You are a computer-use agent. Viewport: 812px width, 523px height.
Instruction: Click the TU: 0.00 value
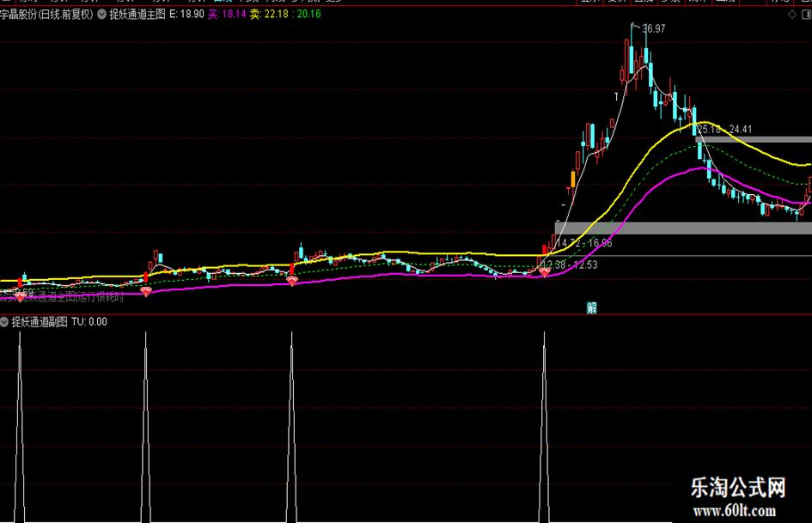point(89,322)
